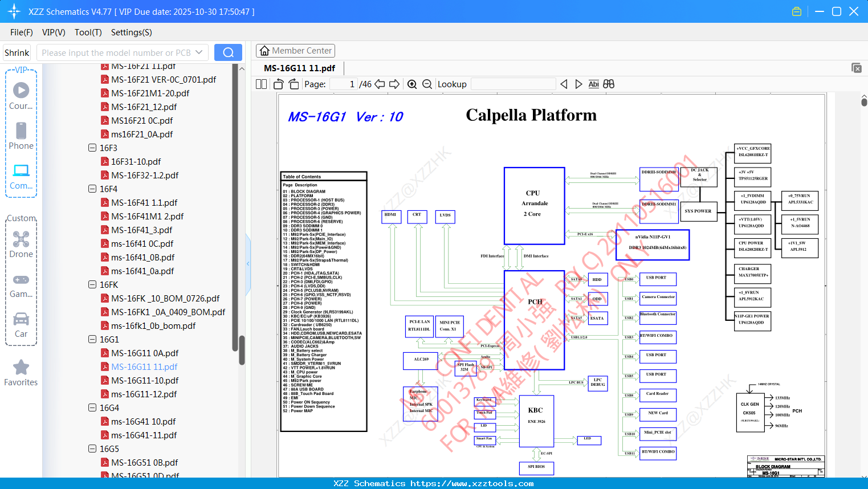The width and height of the screenshot is (868, 489).
Task: Click the Lookup text field
Action: point(513,84)
